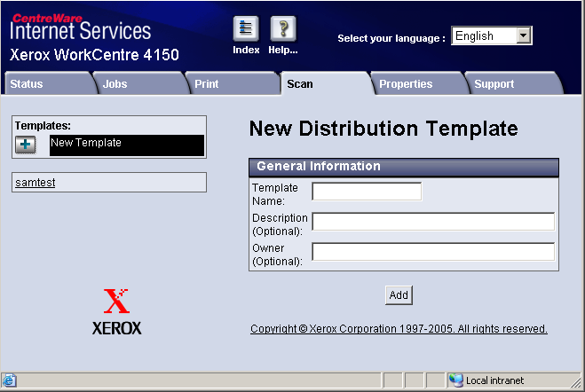Focus the Template Name field
585x392 pixels.
pyautogui.click(x=367, y=192)
